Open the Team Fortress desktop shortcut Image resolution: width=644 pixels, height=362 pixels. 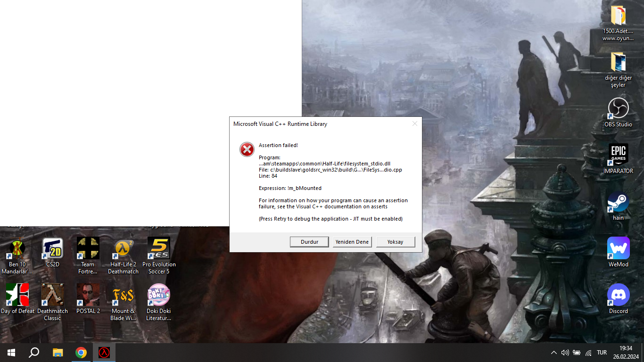[x=88, y=256]
